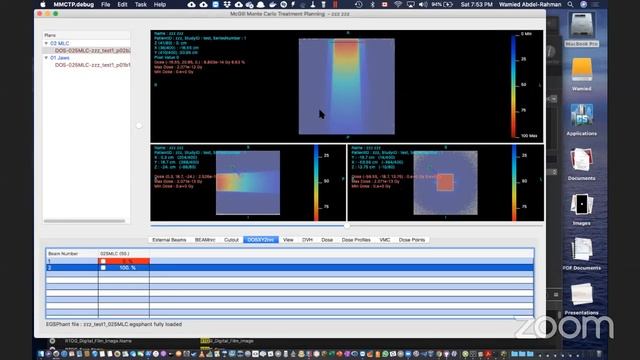Select the dose file under 01 Jaws
Image resolution: width=640 pixels, height=360 pixels.
[x=93, y=65]
